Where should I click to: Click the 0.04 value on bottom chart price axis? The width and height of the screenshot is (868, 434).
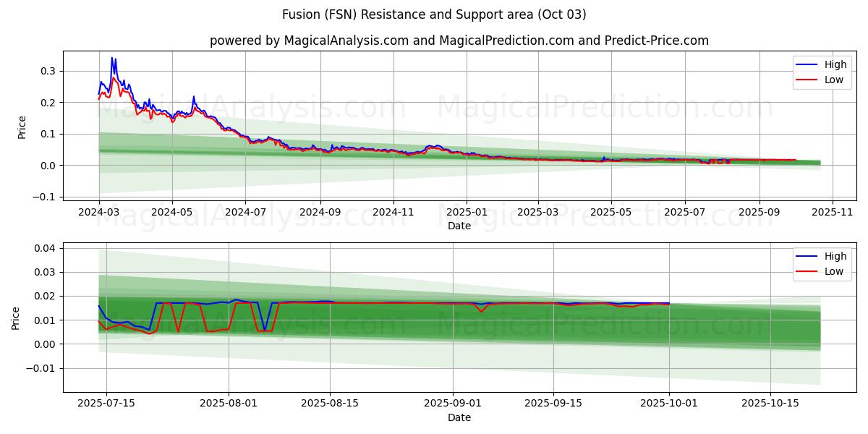click(45, 248)
